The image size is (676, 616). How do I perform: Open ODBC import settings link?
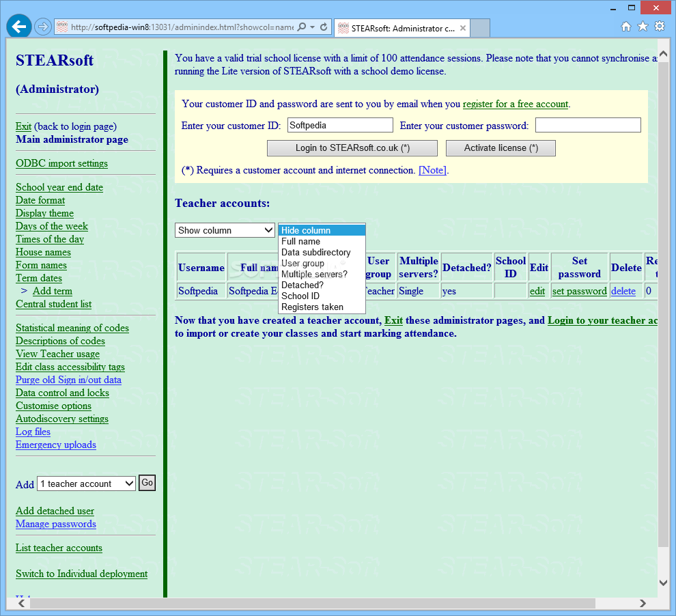(x=61, y=163)
